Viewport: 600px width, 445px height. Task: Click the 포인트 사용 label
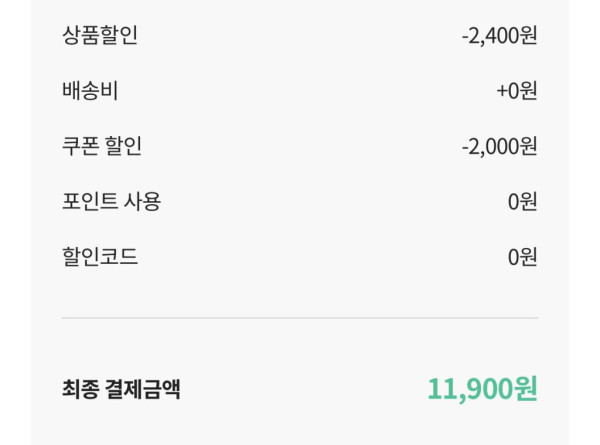[x=111, y=201]
